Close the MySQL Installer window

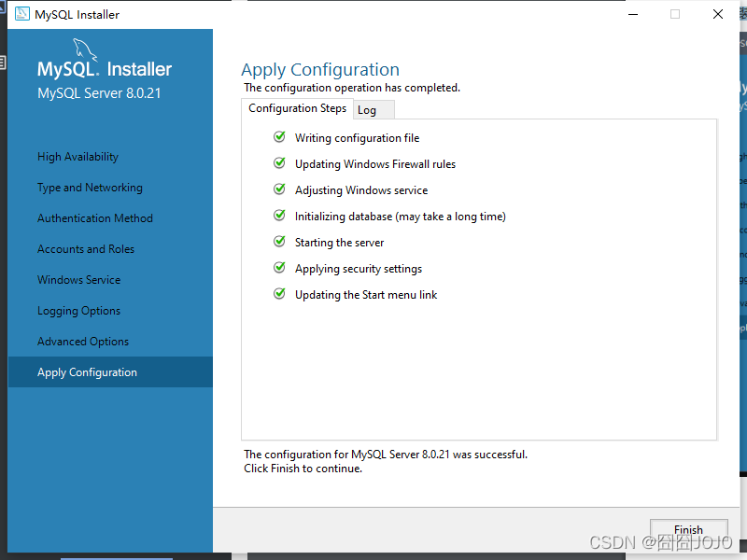(718, 14)
